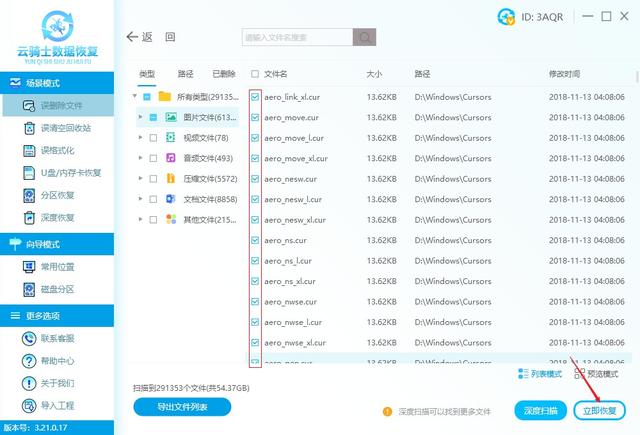Image resolution: width=640 pixels, height=435 pixels.
Task: Toggle select-all checkbox beside 文件名 header
Action: click(x=255, y=74)
